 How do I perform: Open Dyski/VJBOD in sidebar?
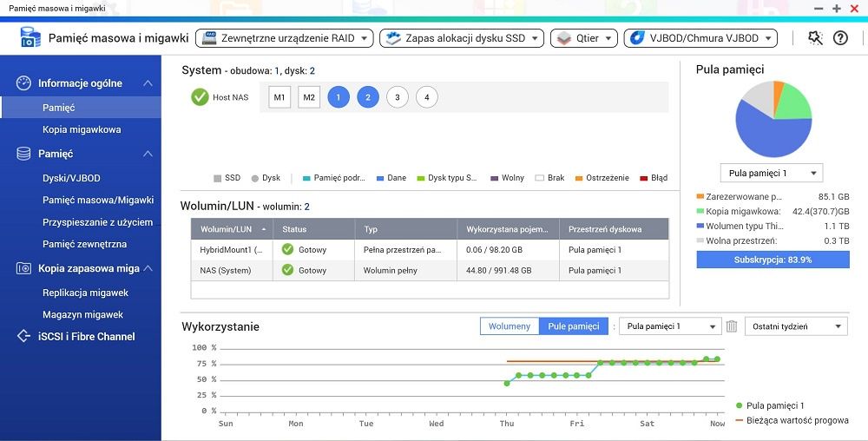coord(71,178)
